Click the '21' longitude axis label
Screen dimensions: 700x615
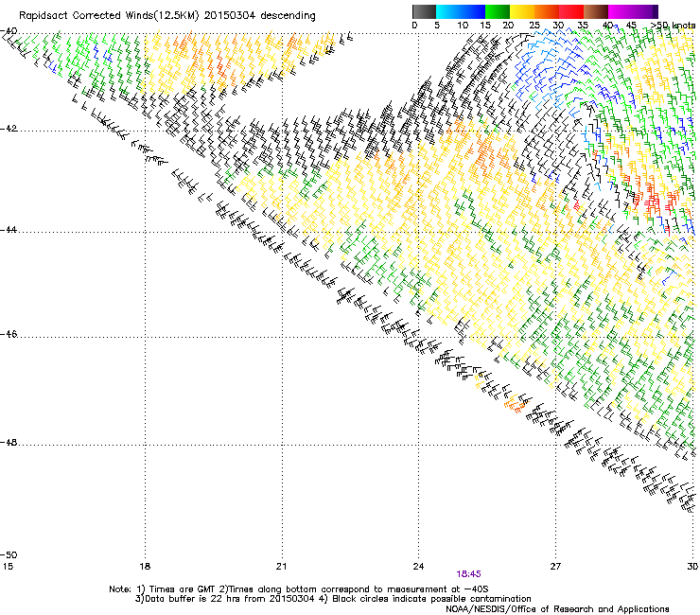[281, 567]
